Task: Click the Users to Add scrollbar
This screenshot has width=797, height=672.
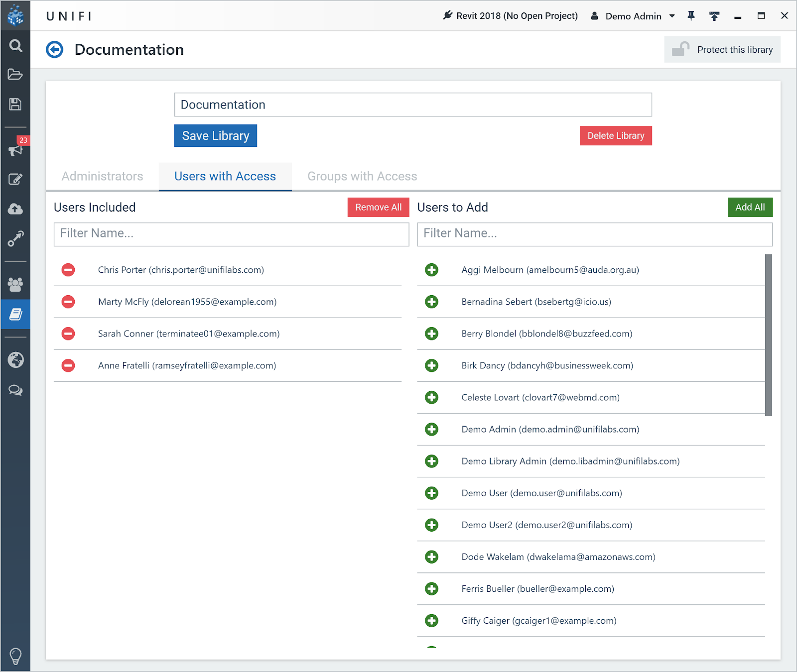Action: (769, 335)
